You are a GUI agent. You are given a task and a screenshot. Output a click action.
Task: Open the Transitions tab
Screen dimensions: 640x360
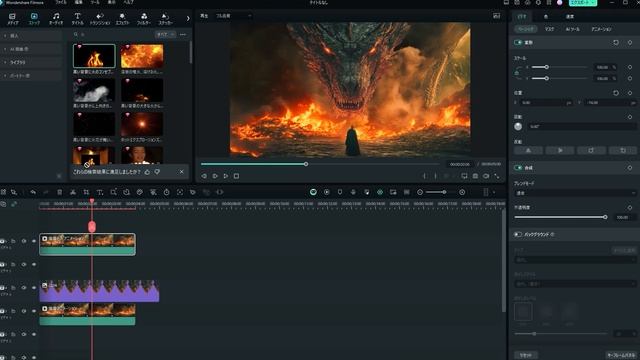(x=100, y=19)
